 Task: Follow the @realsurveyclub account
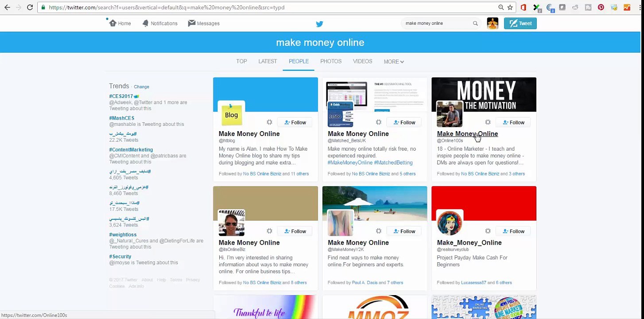513,231
